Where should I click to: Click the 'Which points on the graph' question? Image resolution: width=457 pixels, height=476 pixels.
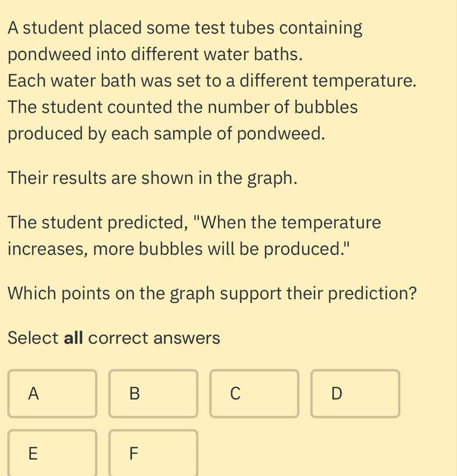click(x=212, y=293)
